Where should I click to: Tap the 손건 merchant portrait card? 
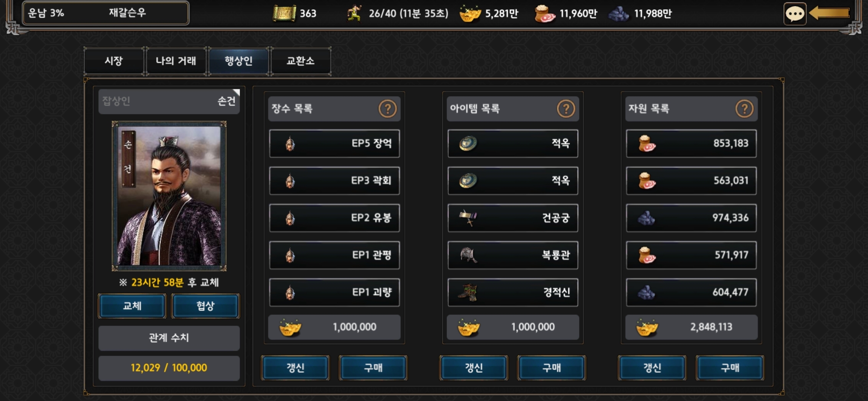tap(169, 196)
